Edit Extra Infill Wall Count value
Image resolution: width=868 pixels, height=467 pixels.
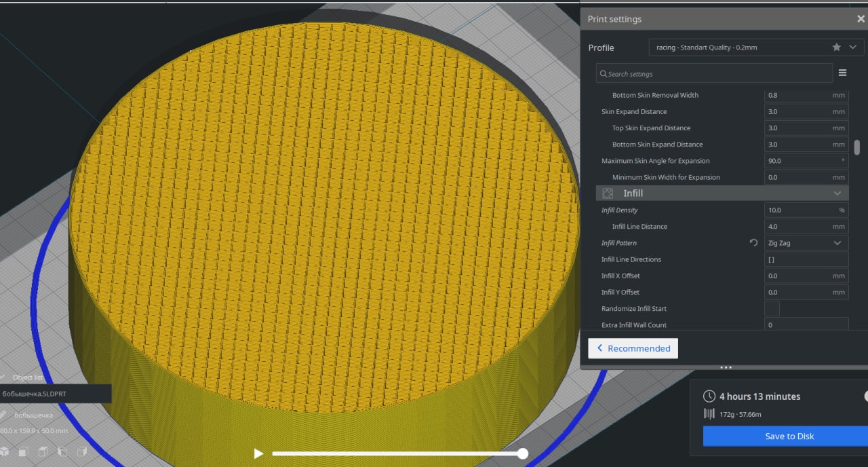[806, 324]
